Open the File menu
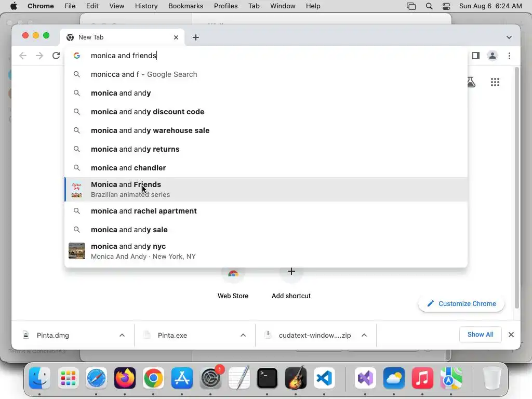 click(70, 6)
